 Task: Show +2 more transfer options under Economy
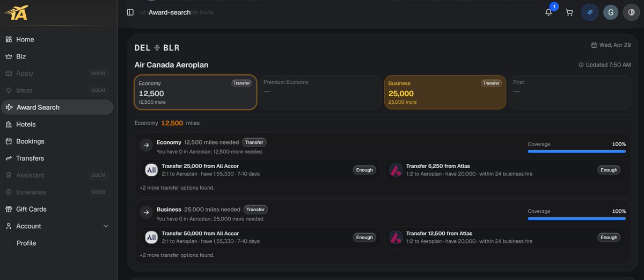pyautogui.click(x=177, y=188)
